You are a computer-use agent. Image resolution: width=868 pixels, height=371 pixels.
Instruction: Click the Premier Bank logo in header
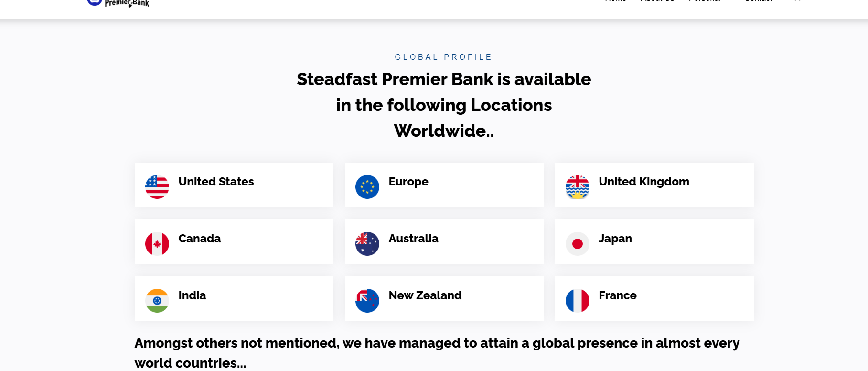point(119,3)
